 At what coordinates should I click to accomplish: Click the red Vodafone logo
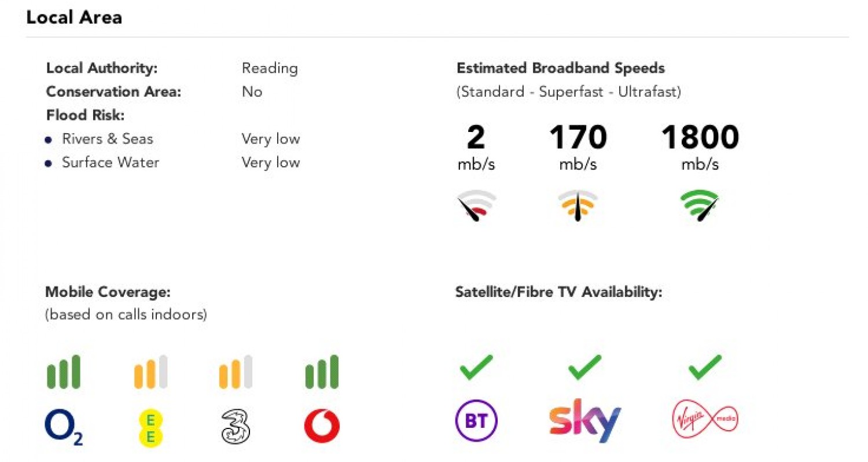[322, 427]
